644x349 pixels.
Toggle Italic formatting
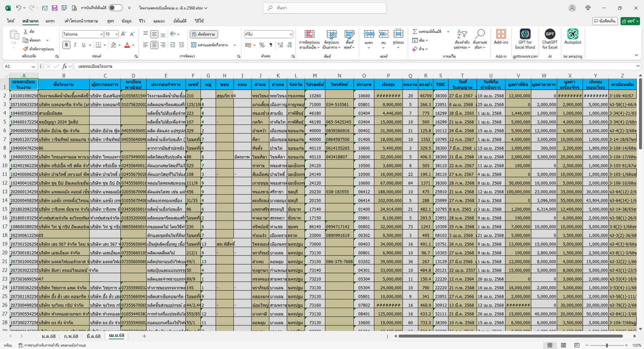[75, 45]
